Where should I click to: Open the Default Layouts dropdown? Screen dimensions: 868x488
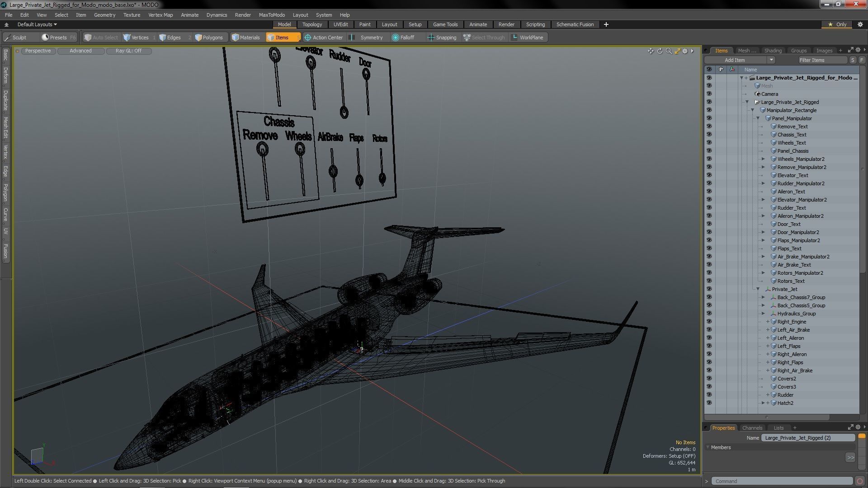coord(37,24)
